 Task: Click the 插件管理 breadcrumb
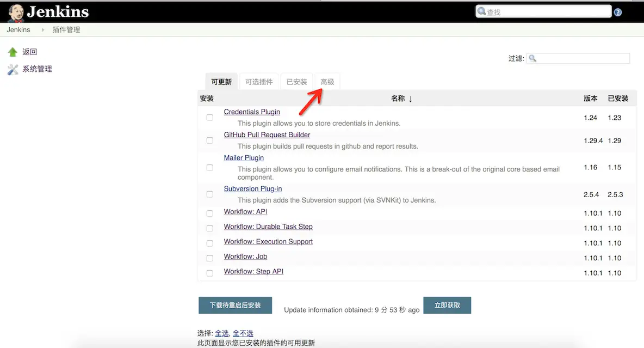point(66,29)
